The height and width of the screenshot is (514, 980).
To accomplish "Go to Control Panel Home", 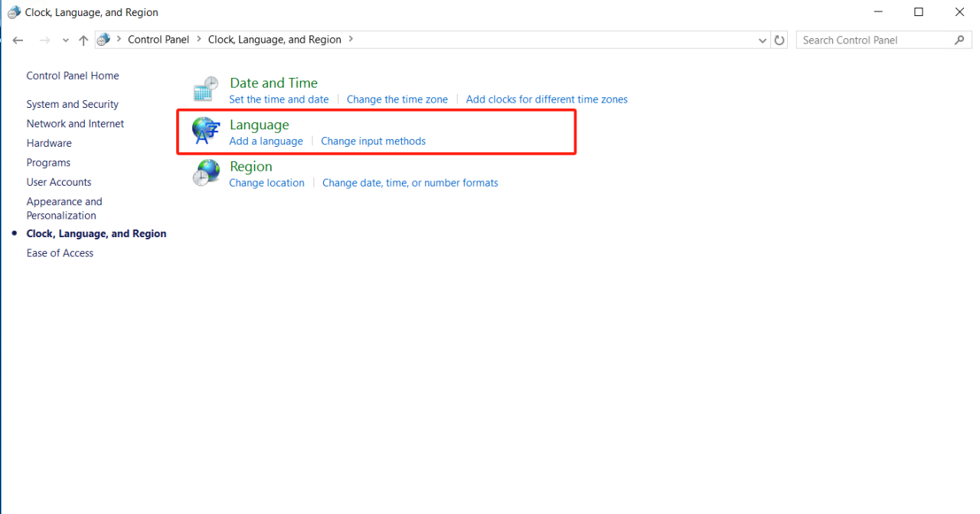I will [73, 76].
